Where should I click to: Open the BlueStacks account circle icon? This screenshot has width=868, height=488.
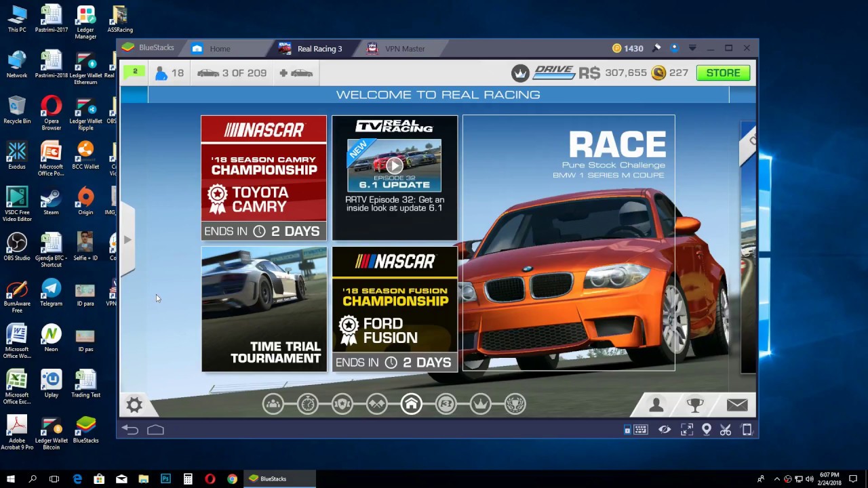[x=674, y=48]
